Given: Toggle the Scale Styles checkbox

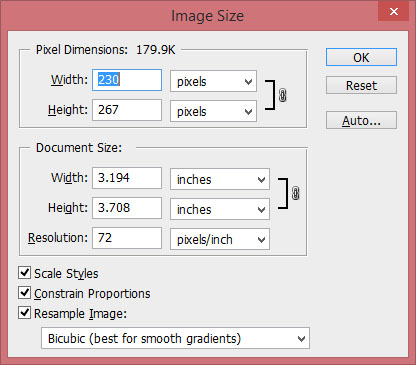Looking at the screenshot, I should tap(25, 273).
